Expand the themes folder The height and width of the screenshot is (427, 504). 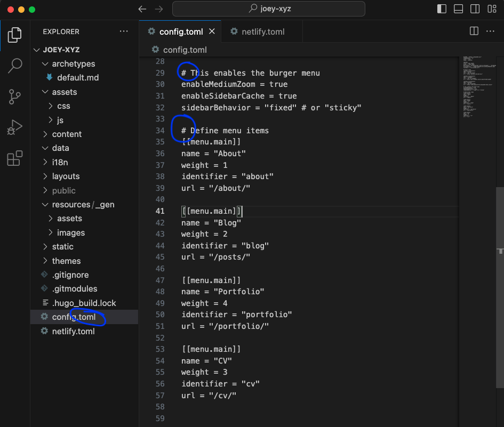tap(66, 261)
